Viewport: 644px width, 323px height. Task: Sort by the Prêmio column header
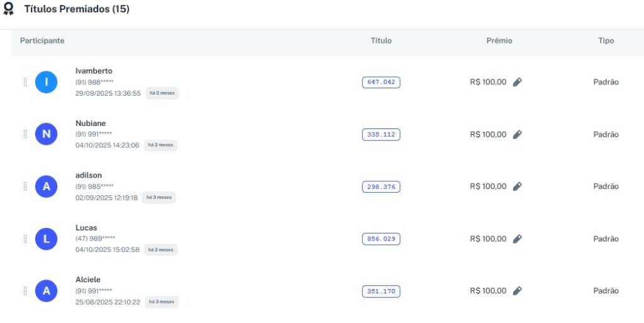pyautogui.click(x=499, y=41)
